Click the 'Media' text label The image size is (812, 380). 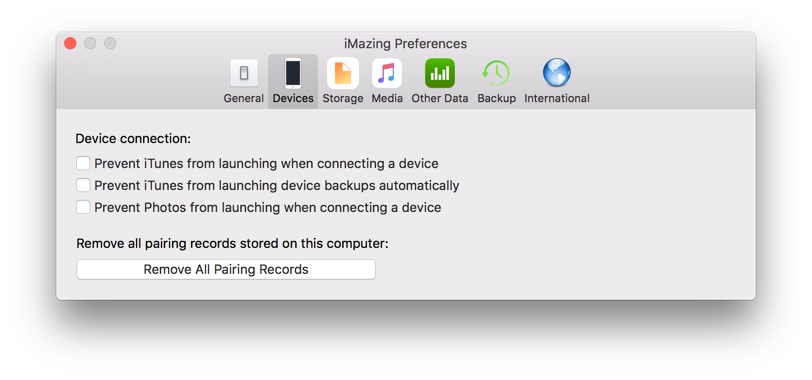click(387, 98)
